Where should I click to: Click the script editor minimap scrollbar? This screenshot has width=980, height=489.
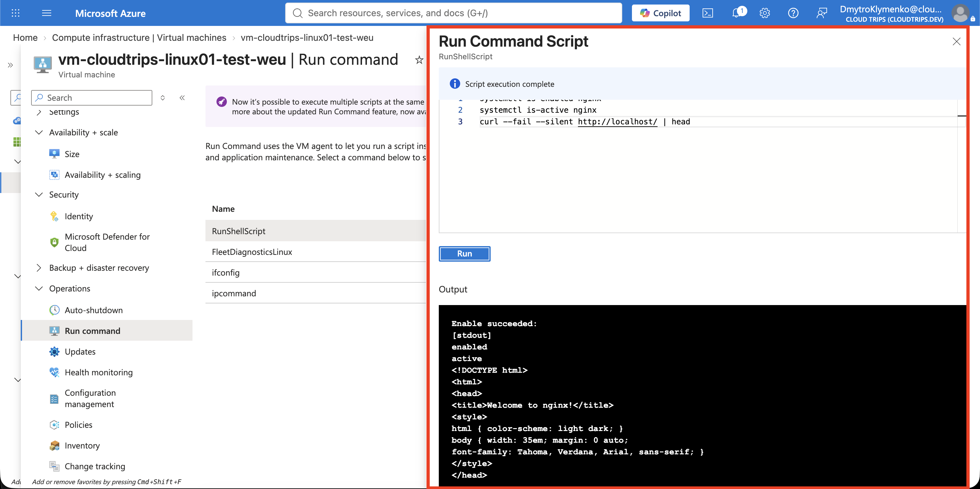click(961, 166)
